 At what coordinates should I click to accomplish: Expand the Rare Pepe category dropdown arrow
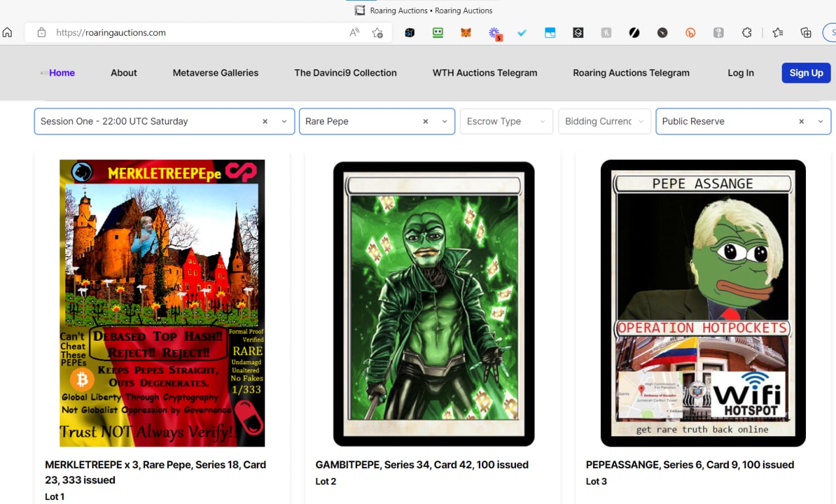[445, 121]
